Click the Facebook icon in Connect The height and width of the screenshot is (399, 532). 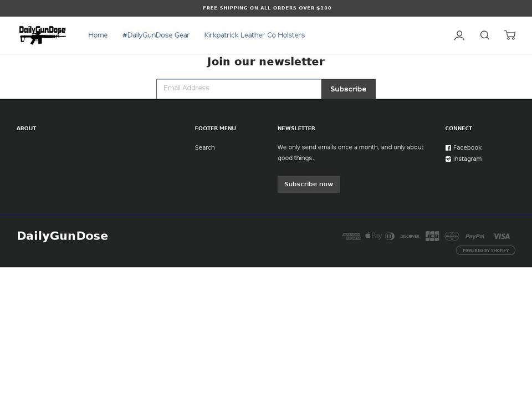click(x=448, y=148)
